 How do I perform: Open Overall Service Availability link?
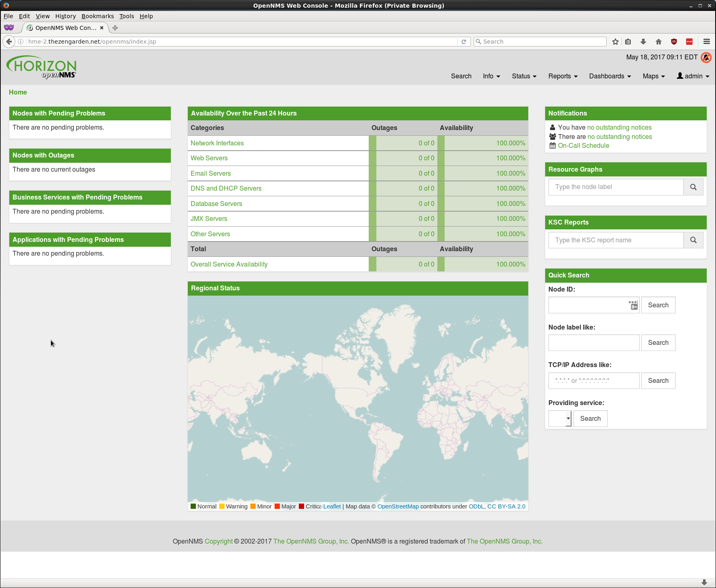(x=229, y=264)
